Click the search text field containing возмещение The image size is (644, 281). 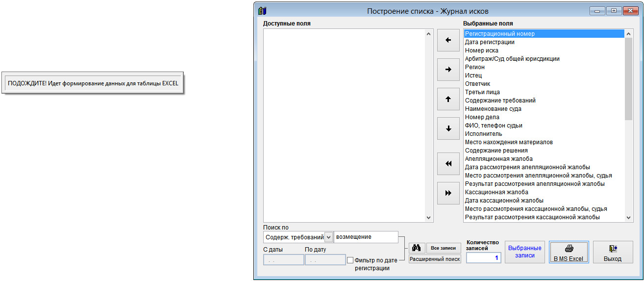366,237
